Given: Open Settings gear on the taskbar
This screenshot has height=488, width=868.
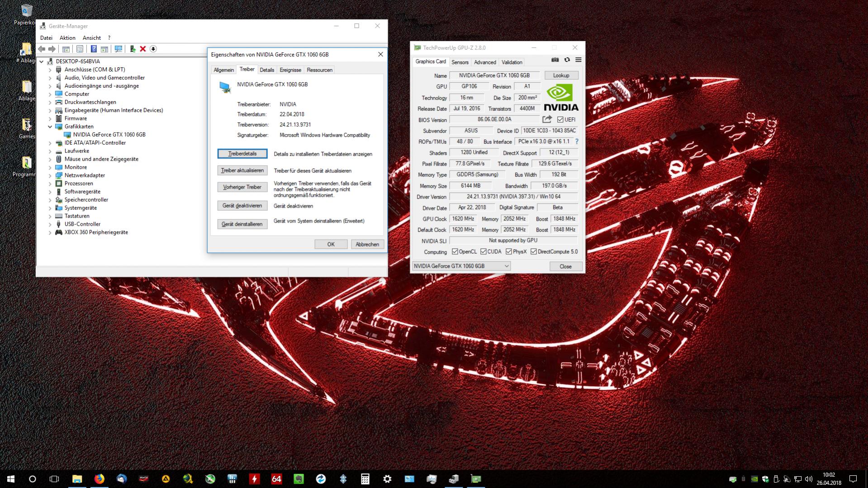Looking at the screenshot, I should click(387, 479).
